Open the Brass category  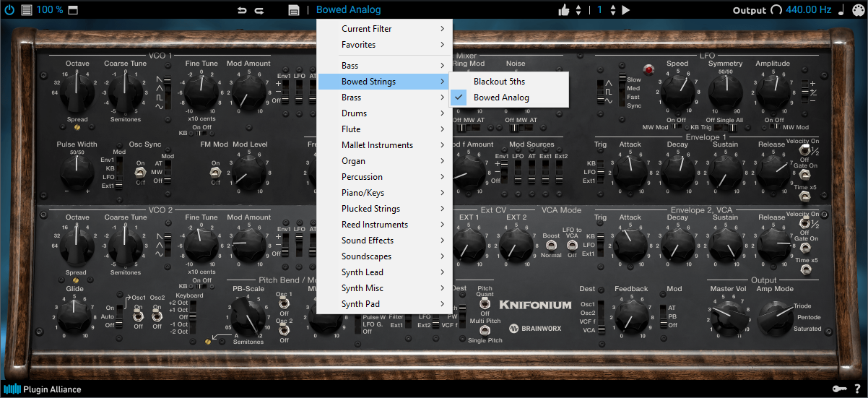pos(384,98)
